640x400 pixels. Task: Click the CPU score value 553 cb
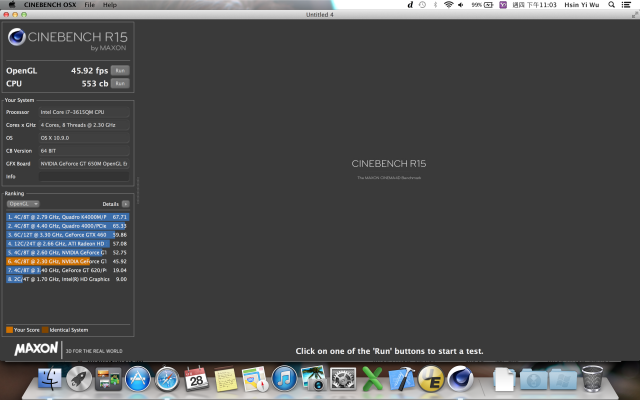95,83
